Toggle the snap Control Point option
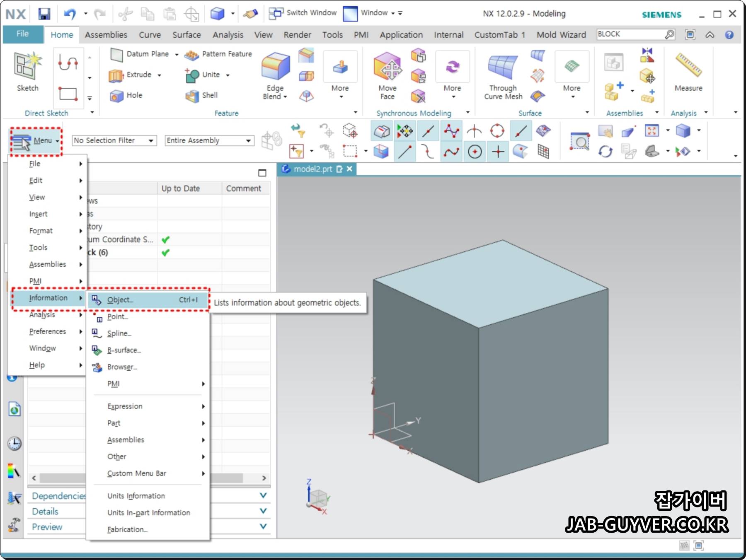This screenshot has width=746, height=560. click(451, 131)
